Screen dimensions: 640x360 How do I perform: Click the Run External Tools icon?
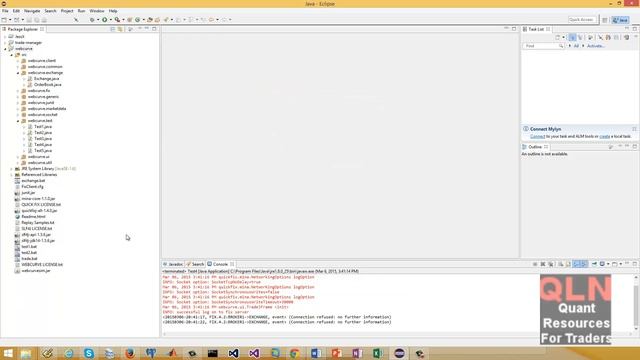pyautogui.click(x=117, y=20)
